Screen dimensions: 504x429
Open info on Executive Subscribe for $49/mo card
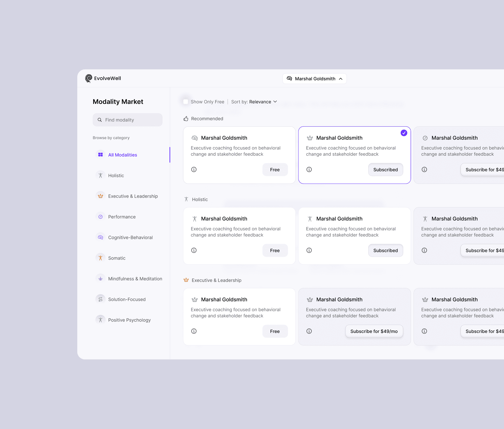click(x=309, y=331)
